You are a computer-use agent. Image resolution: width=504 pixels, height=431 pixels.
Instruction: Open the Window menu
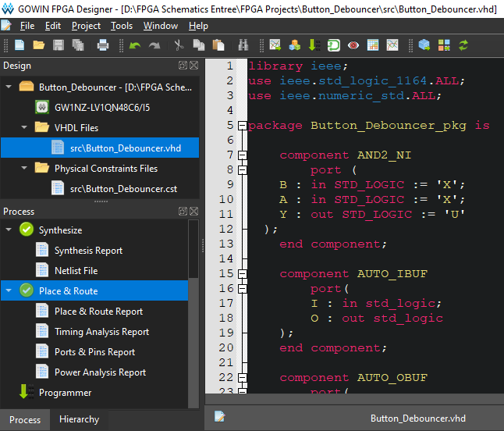[161, 26]
